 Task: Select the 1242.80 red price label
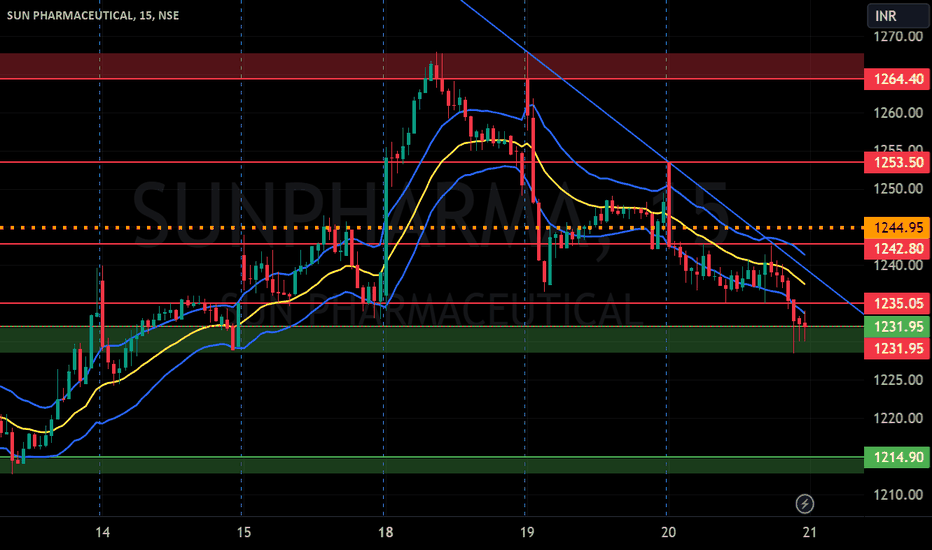tap(897, 249)
